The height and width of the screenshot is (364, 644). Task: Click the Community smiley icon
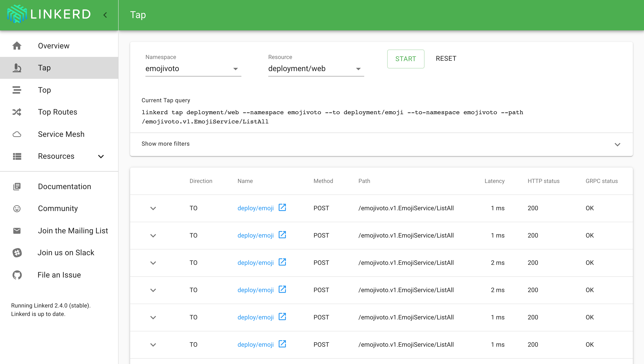(x=17, y=209)
